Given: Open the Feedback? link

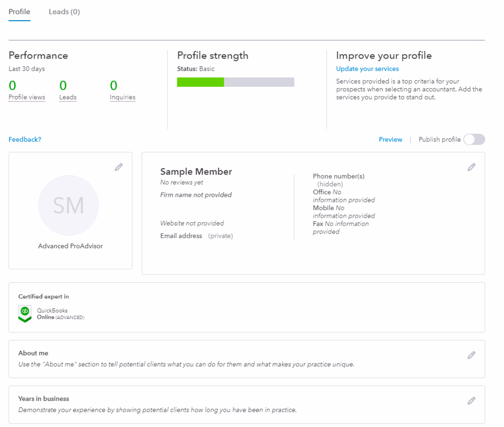Looking at the screenshot, I should point(25,139).
